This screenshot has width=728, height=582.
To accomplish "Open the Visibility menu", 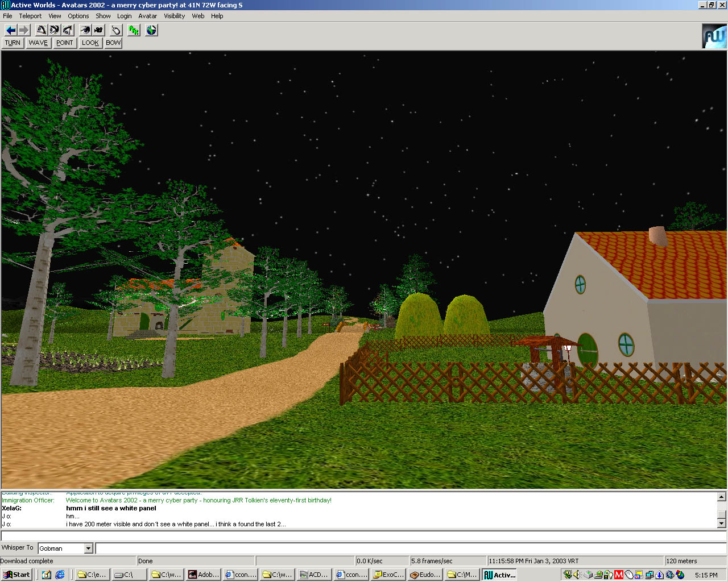I will click(174, 16).
